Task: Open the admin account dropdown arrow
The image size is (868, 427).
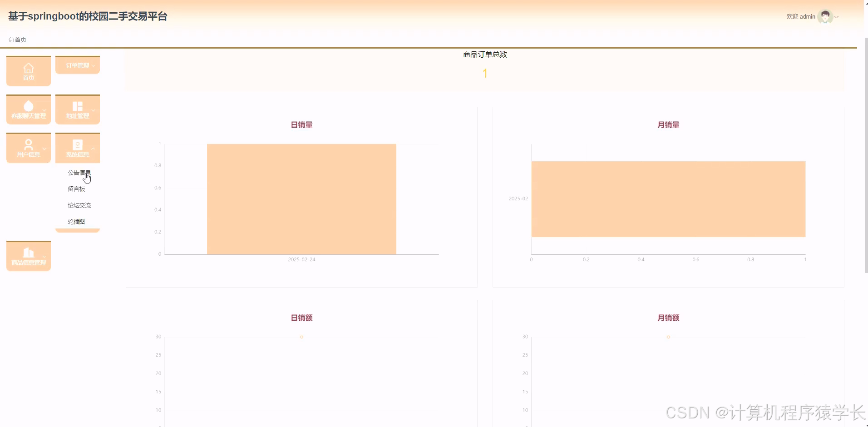Action: pyautogui.click(x=837, y=17)
